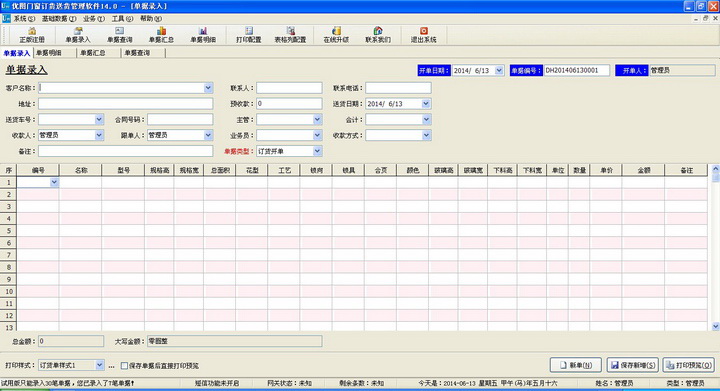Screen dimensions: 720x391
Task: Click the 在线升级 toolbar icon
Action: (x=336, y=35)
